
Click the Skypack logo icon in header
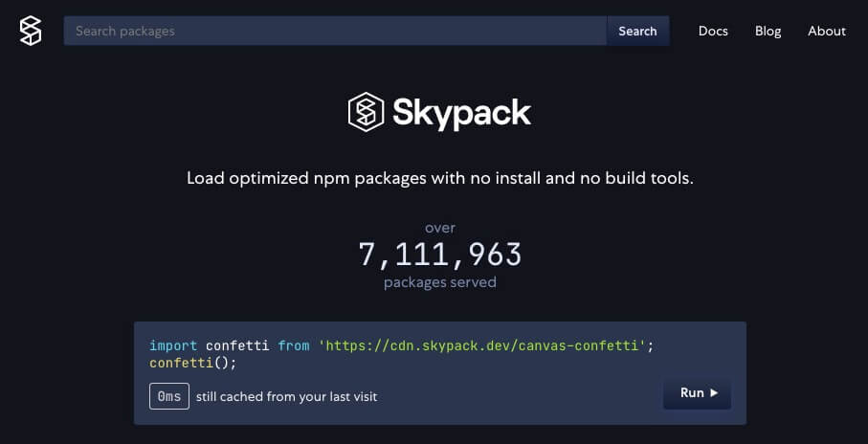(31, 31)
